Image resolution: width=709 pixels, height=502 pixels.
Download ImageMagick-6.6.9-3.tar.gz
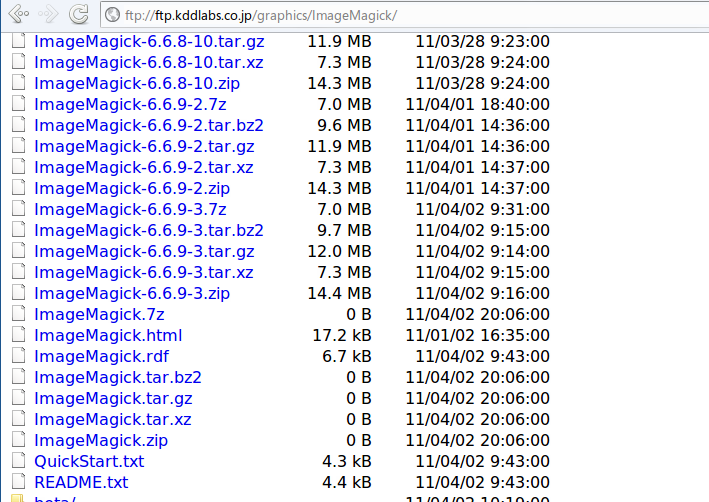coord(144,252)
